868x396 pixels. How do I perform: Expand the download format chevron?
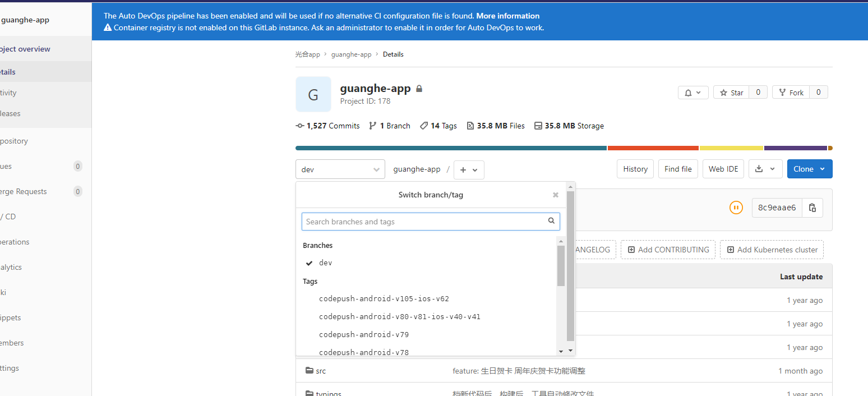771,169
